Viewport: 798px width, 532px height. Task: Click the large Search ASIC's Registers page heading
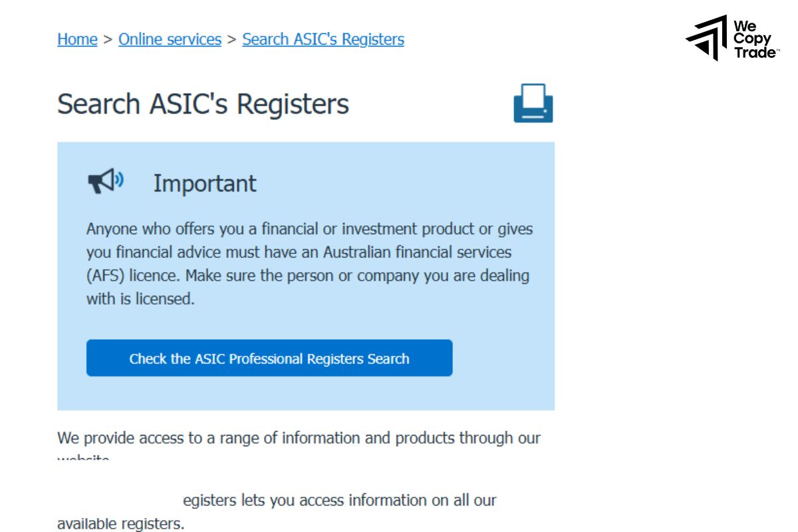coord(203,104)
